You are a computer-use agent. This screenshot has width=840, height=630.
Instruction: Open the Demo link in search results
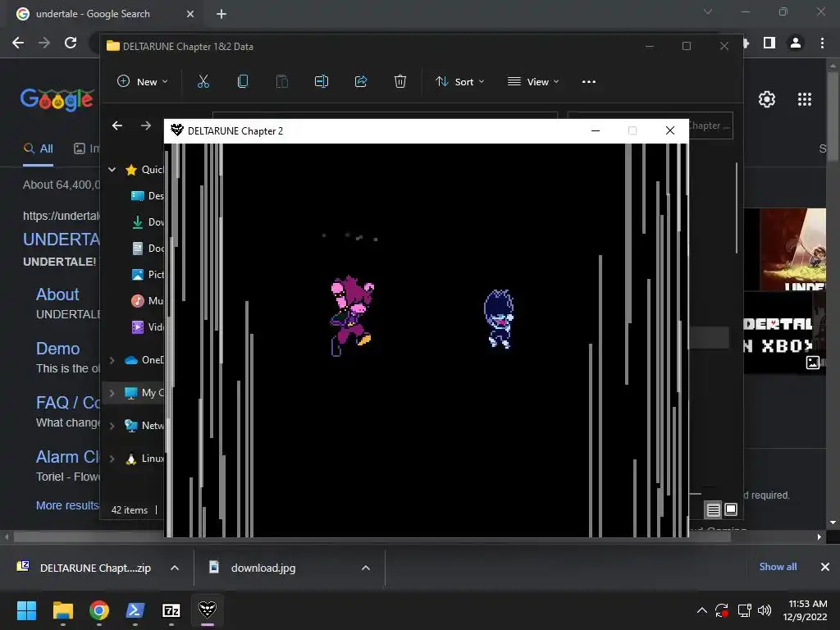(58, 348)
